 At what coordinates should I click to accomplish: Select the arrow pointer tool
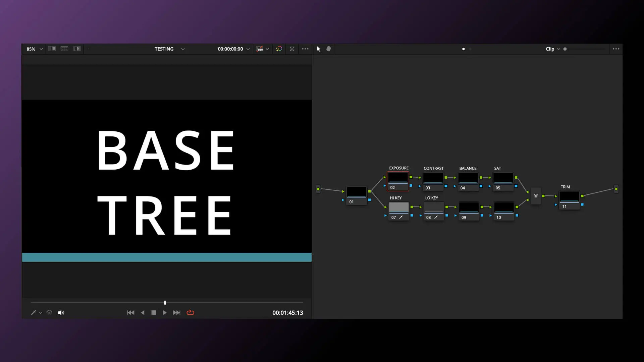click(318, 49)
